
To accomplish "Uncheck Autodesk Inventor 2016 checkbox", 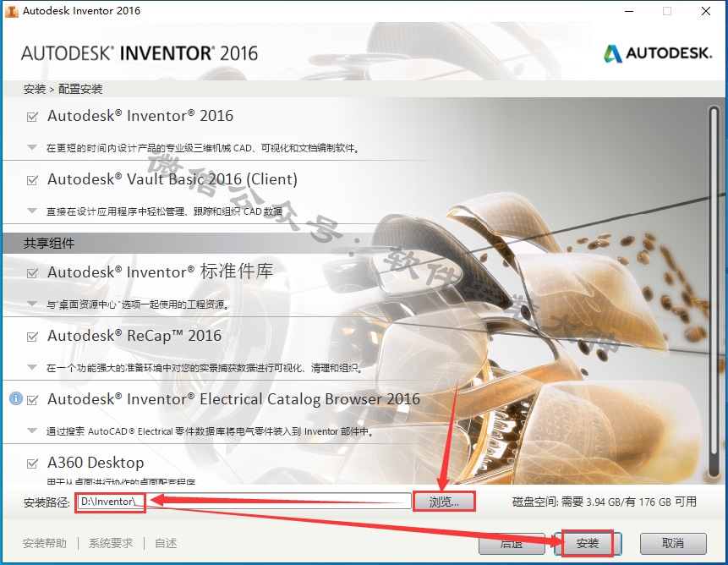I will point(32,117).
